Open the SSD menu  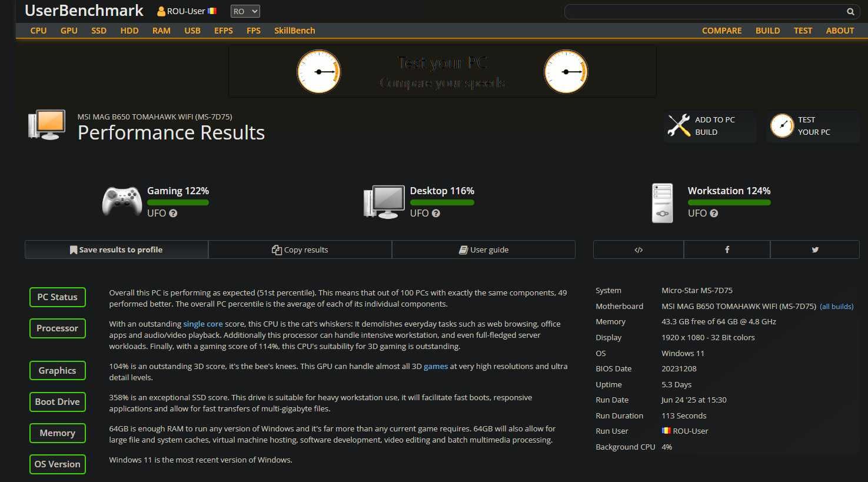coord(99,31)
